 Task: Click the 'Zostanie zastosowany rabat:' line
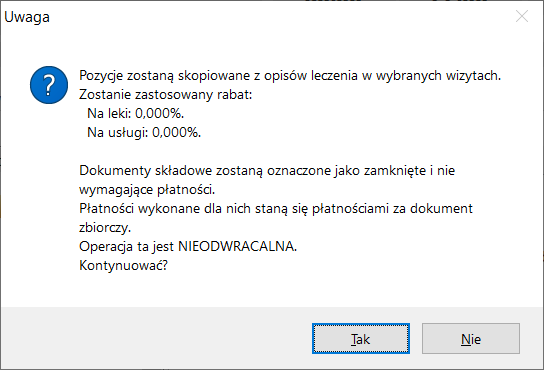pyautogui.click(x=165, y=94)
